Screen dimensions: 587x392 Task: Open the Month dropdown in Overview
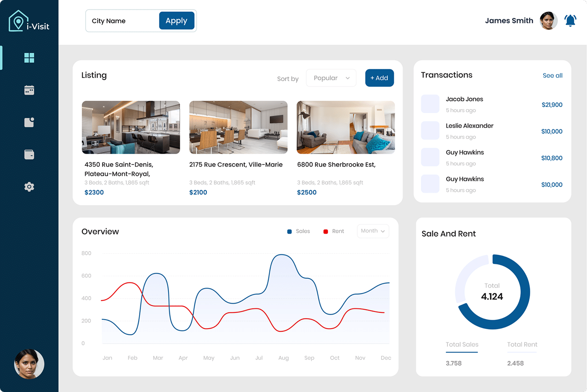tap(373, 231)
